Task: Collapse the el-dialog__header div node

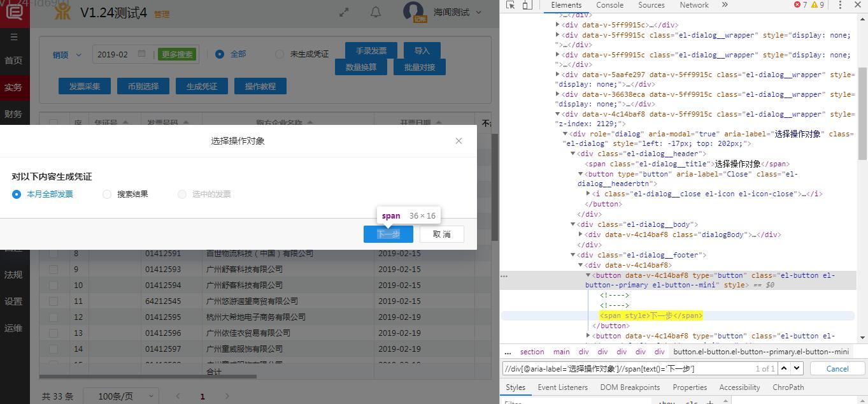Action: point(573,154)
